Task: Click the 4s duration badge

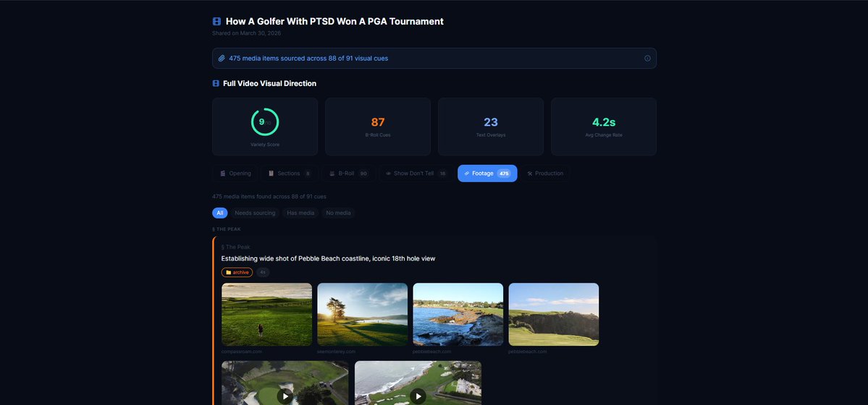Action: (x=263, y=272)
